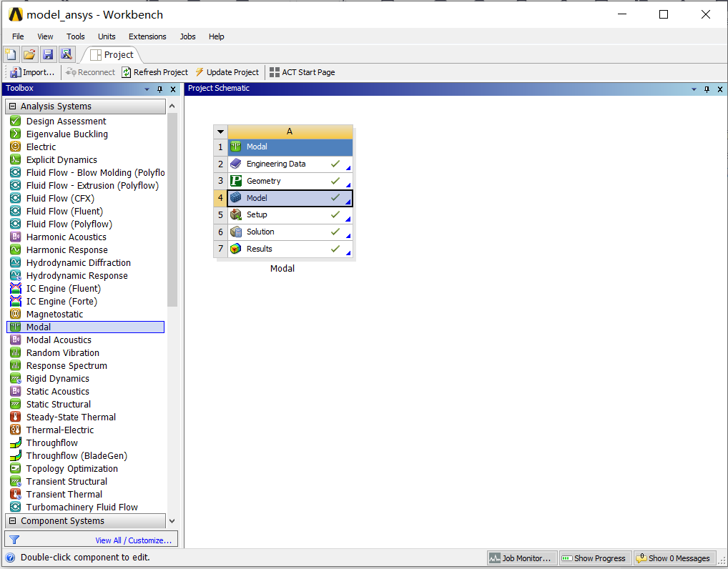Click Update Project
Screen dimensions: 728x569
click(x=227, y=72)
